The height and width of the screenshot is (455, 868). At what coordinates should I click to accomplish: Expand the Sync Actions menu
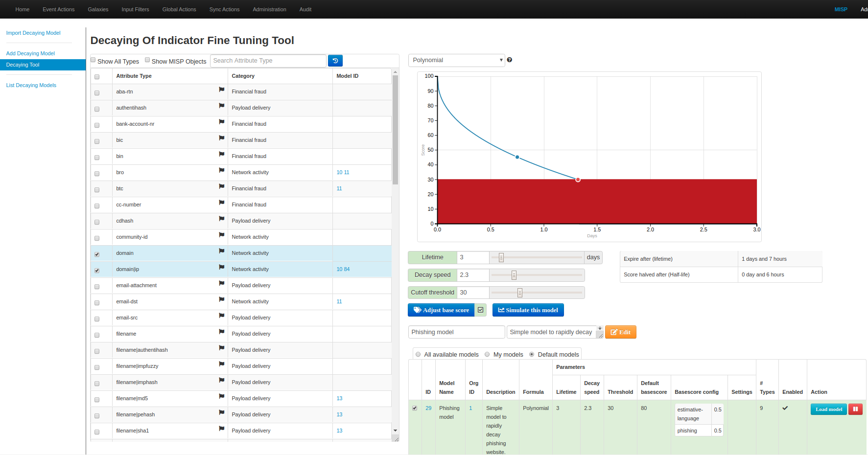coord(224,9)
